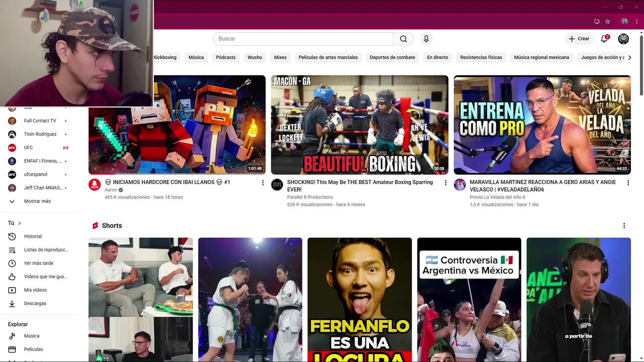Open Películas under Explorar

[x=38, y=349]
